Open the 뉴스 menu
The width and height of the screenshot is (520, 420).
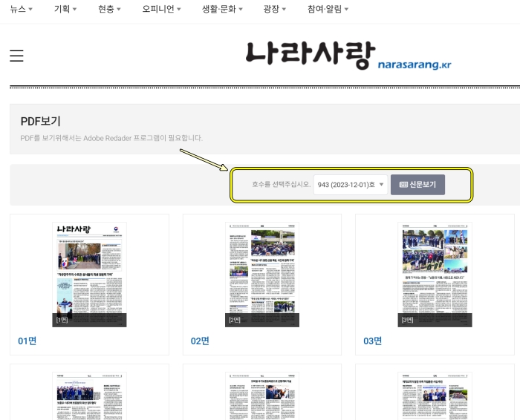(21, 9)
